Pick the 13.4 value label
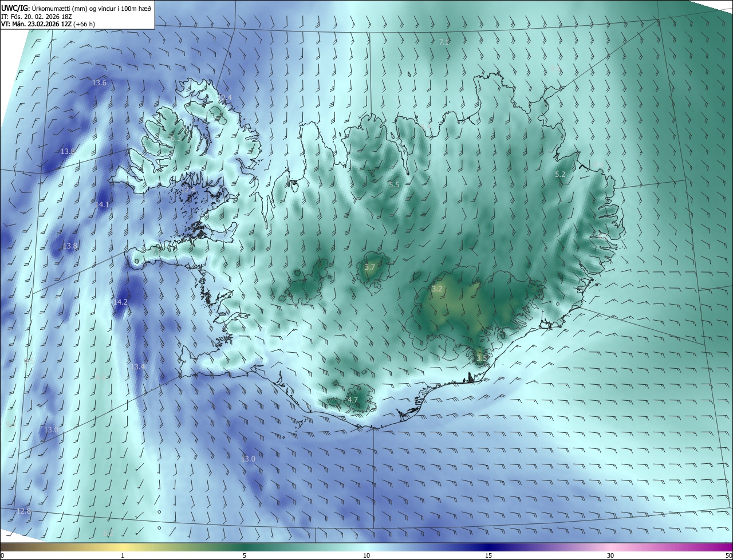This screenshot has width=733, height=560. pyautogui.click(x=138, y=366)
